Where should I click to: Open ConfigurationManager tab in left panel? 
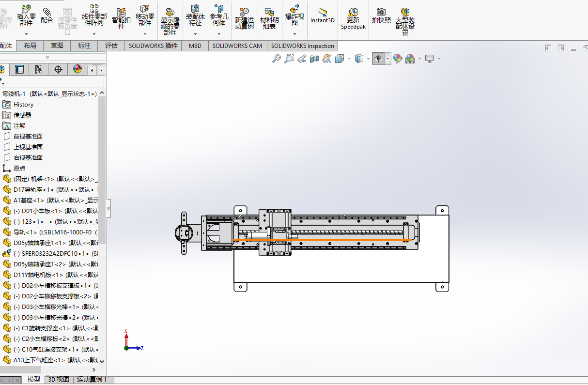coord(39,69)
